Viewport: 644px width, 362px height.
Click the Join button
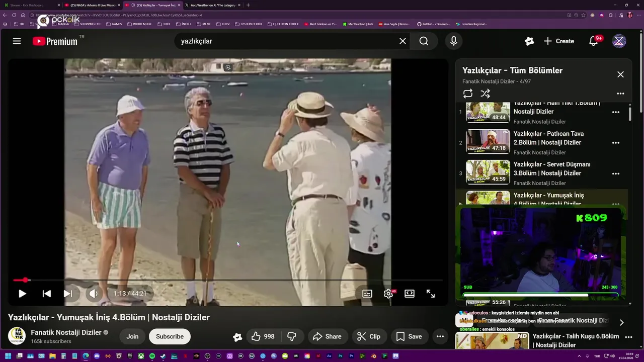(132, 336)
